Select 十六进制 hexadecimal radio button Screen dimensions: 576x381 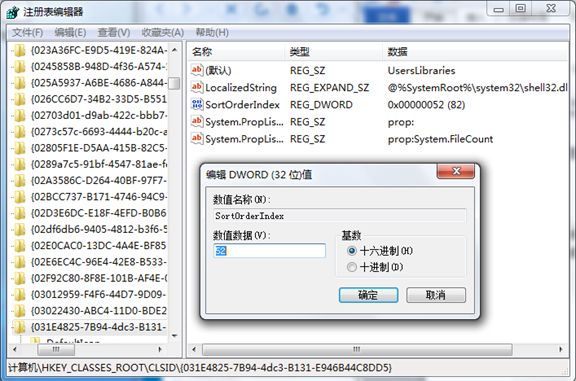(352, 251)
